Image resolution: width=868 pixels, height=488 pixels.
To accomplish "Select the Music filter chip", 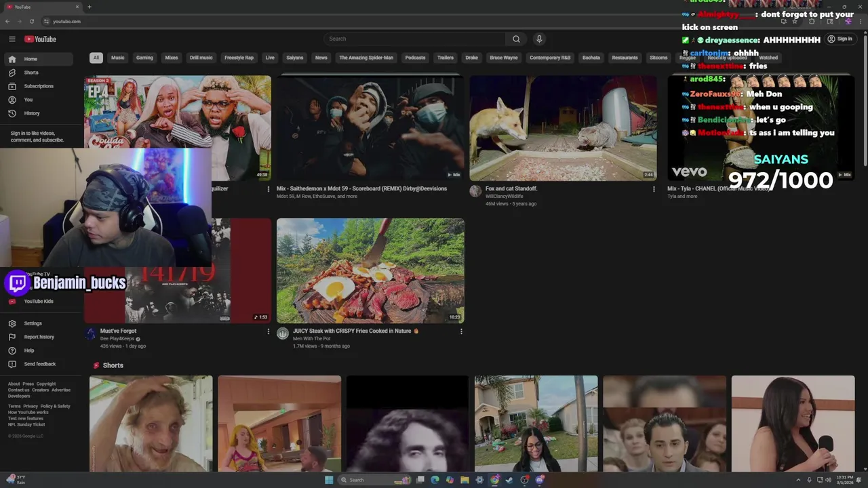I will [118, 58].
